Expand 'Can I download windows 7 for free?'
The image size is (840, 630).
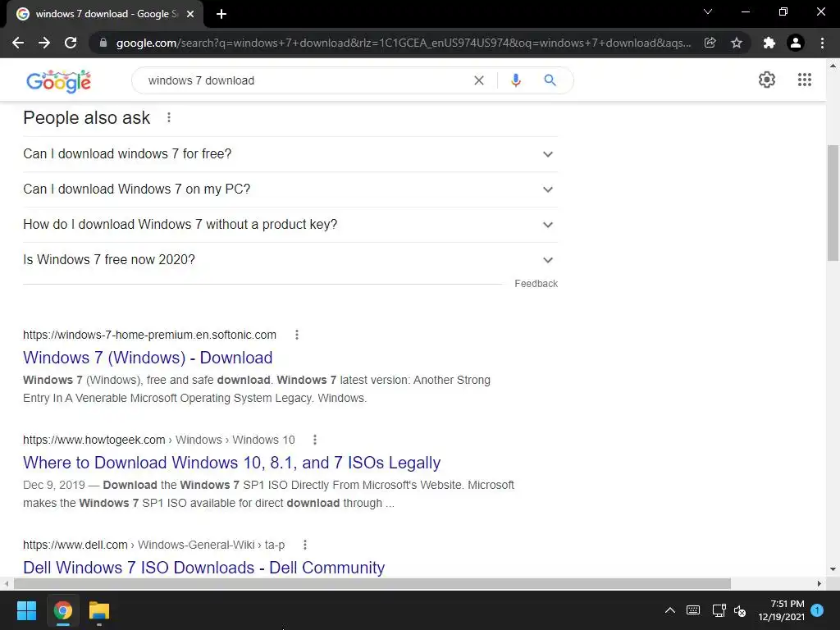(x=290, y=153)
